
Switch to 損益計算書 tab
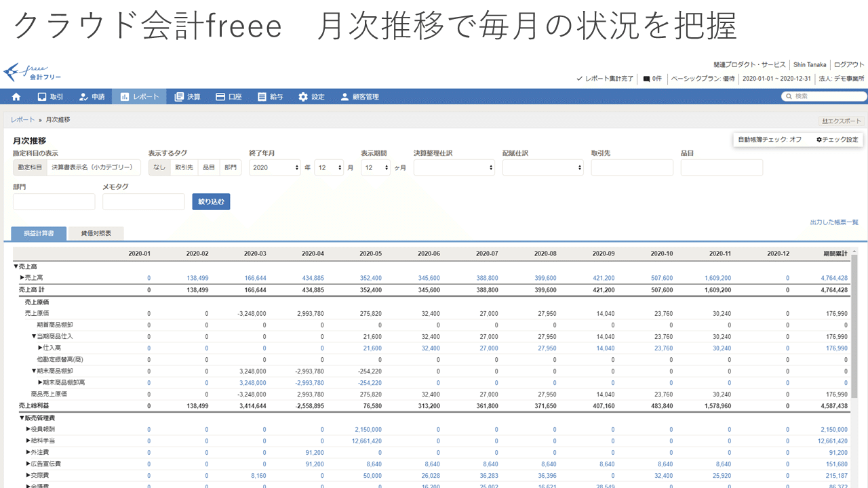(39, 233)
